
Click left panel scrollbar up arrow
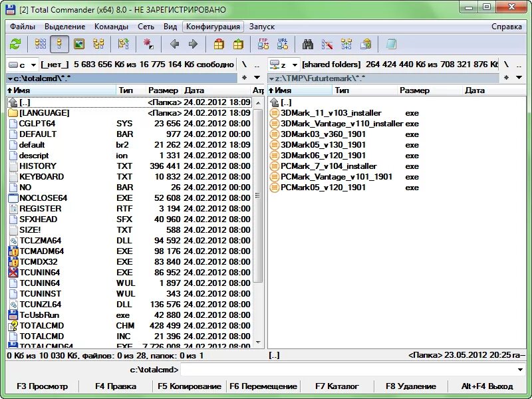(x=258, y=103)
